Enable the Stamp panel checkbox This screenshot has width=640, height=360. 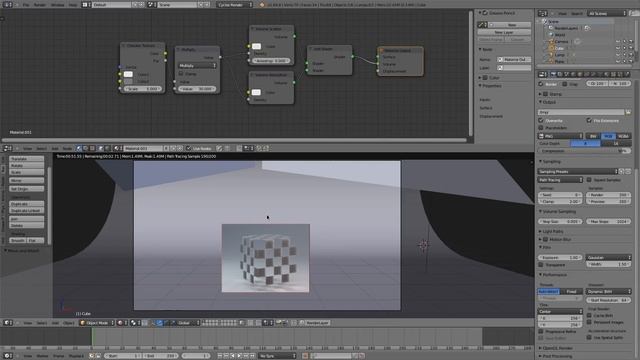pyautogui.click(x=545, y=94)
